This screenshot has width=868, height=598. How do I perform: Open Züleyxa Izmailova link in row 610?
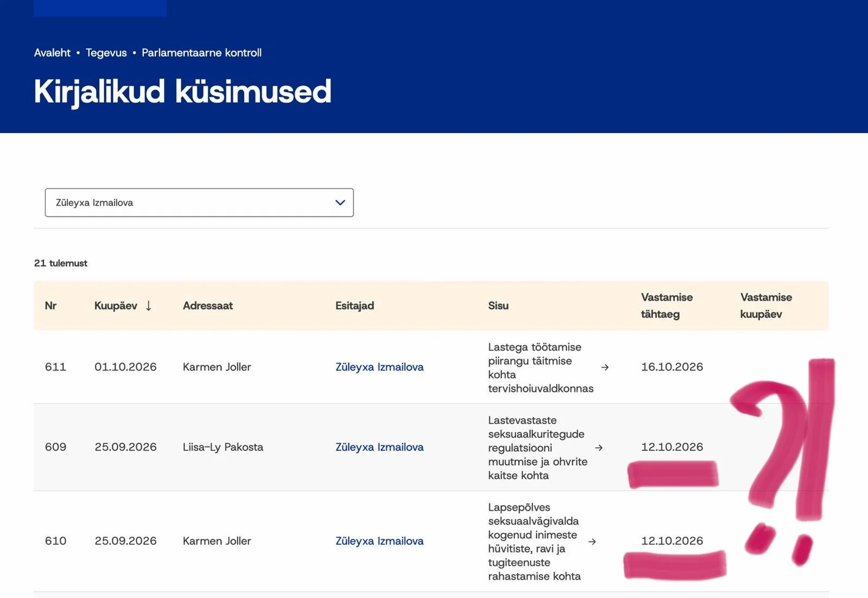coord(379,541)
